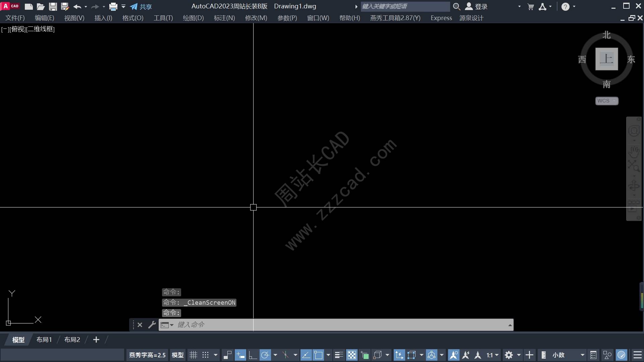This screenshot has width=644, height=362.
Task: Open the Express menu
Action: 441,18
